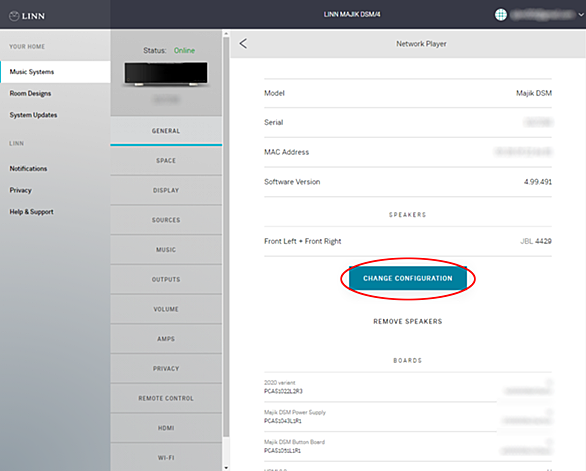The height and width of the screenshot is (471, 586).
Task: Select the HDMI tab
Action: pos(166,428)
